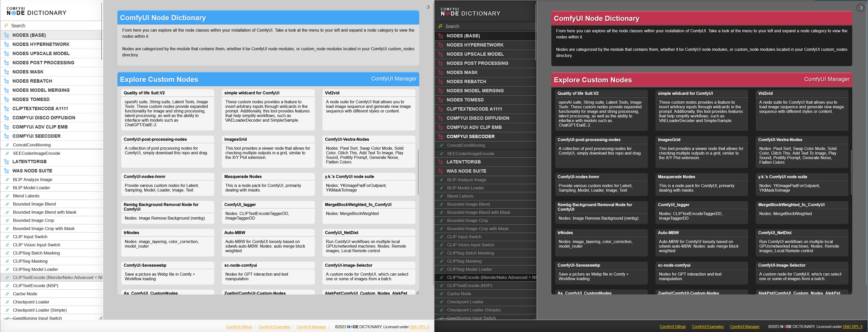Click link icon beside CLIP Input Switch, light window
The width and height of the screenshot is (868, 332).
pos(7,237)
